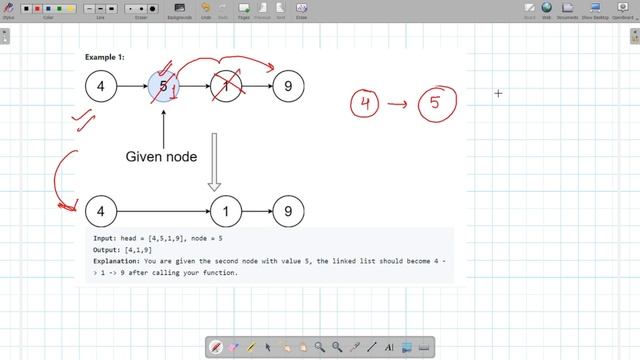Open the Backgrounds chooser
Screen dimensions: 640x360
tap(180, 11)
